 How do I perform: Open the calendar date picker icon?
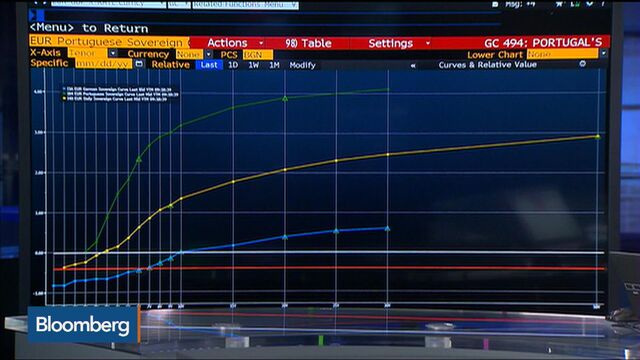[x=139, y=64]
